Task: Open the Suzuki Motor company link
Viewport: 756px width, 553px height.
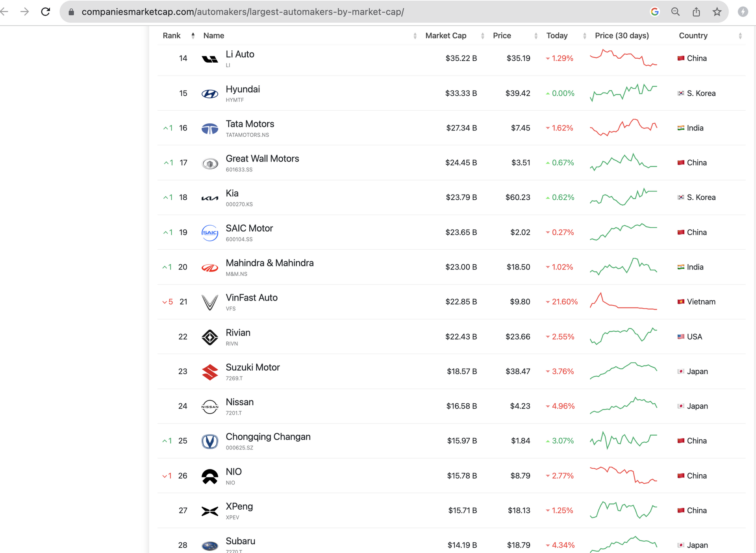Action: point(253,367)
